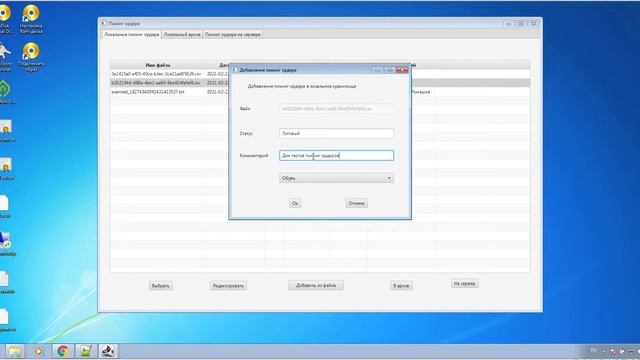Click the Выбрать button in main window
Image resolution: width=640 pixels, height=360 pixels.
tap(160, 286)
